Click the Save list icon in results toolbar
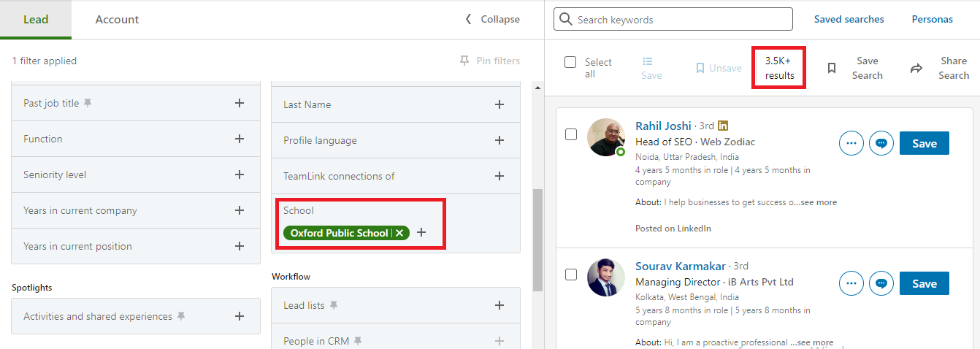This screenshot has width=980, height=349. [648, 61]
